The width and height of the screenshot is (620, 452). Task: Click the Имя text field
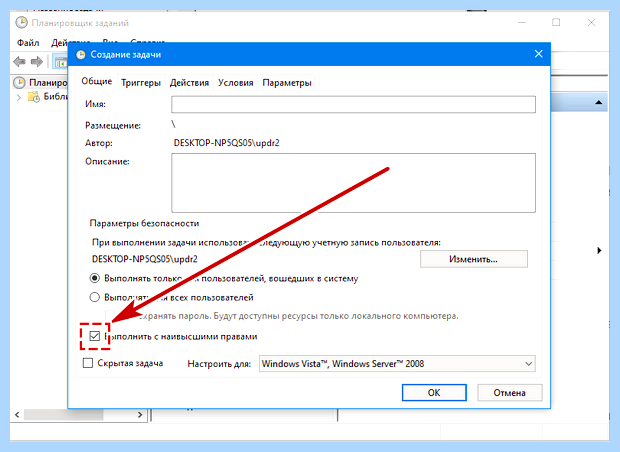(353, 104)
